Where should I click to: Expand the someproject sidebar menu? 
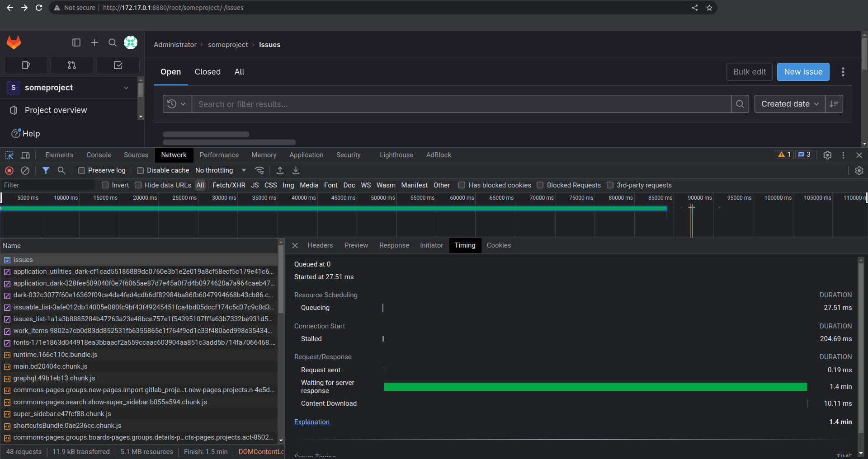(126, 88)
